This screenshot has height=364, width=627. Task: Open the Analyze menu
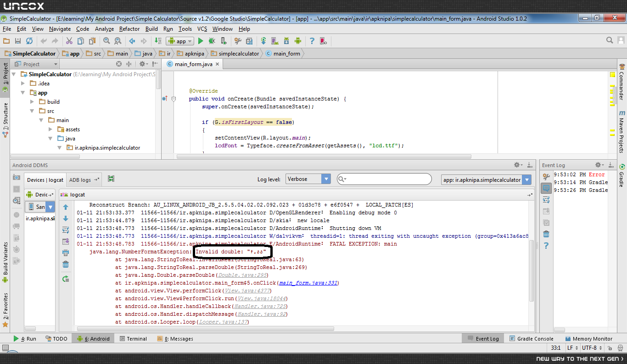104,28
